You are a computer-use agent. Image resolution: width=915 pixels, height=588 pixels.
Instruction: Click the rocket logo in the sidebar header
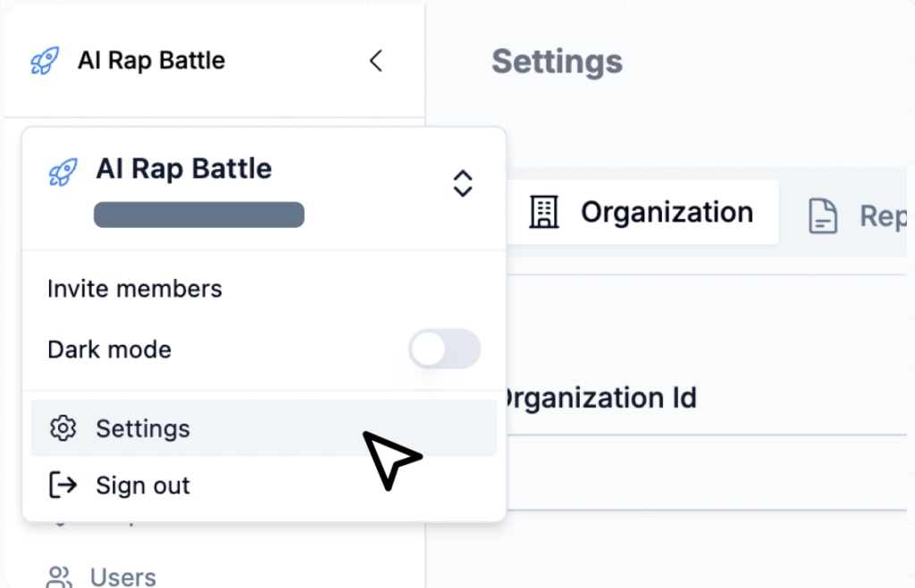45,61
